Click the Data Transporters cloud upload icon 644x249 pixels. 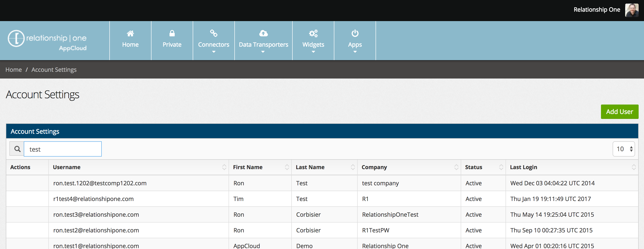point(263,33)
